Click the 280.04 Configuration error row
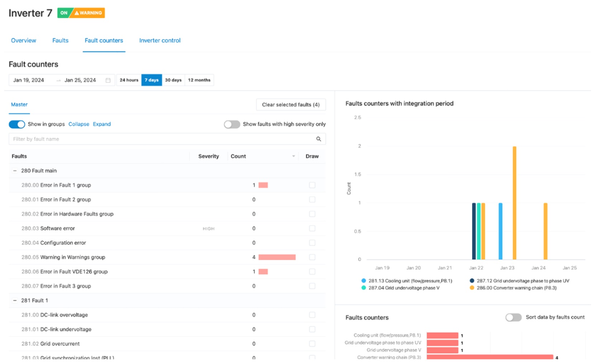Image resolution: width=595 pixels, height=364 pixels. (167, 243)
